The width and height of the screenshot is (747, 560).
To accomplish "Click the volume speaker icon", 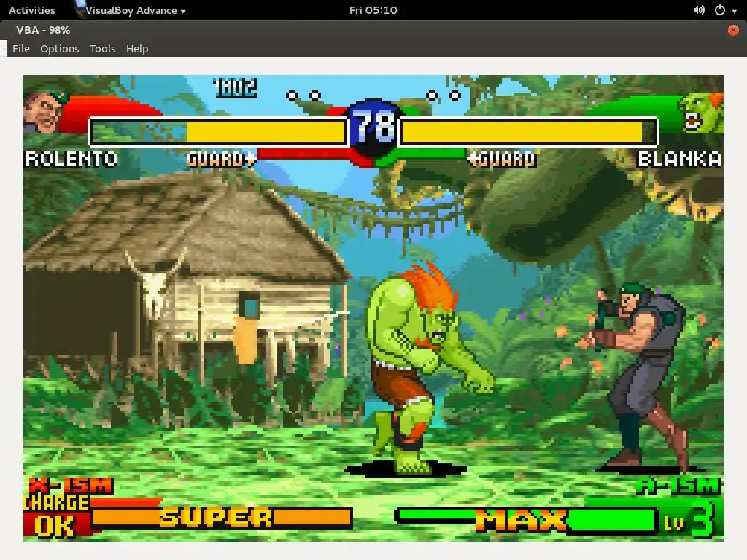I will coord(698,10).
